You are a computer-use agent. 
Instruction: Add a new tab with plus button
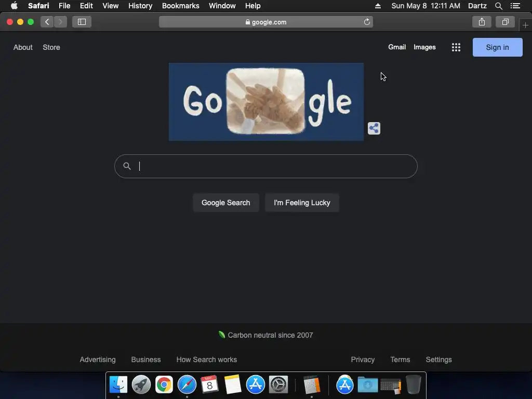point(525,25)
